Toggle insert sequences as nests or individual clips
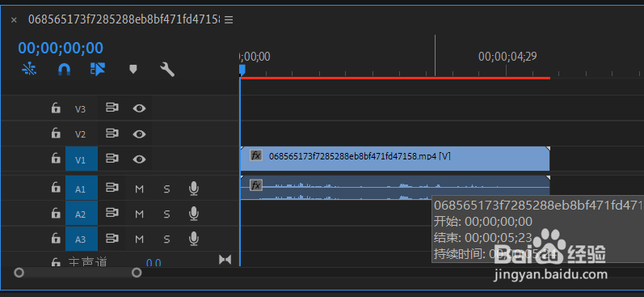 coord(29,69)
